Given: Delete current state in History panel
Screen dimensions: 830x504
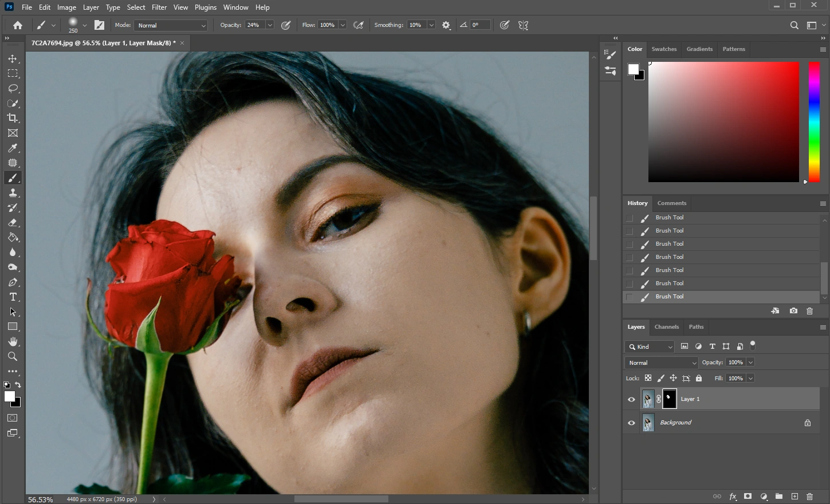Looking at the screenshot, I should click(809, 311).
